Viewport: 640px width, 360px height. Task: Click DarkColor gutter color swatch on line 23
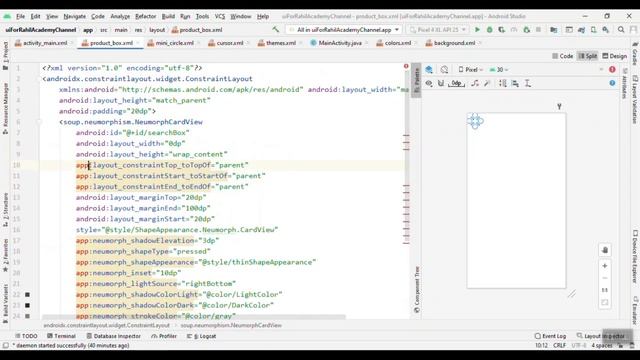click(27, 305)
